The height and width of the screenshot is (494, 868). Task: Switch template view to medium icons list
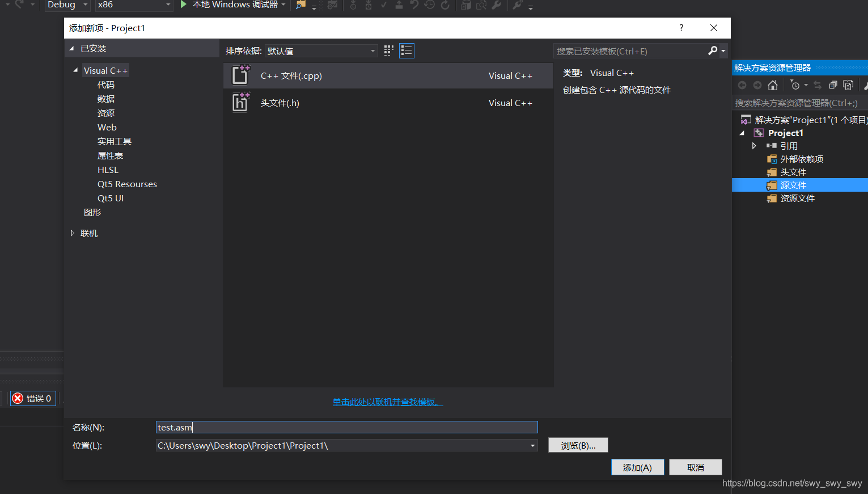tap(407, 51)
